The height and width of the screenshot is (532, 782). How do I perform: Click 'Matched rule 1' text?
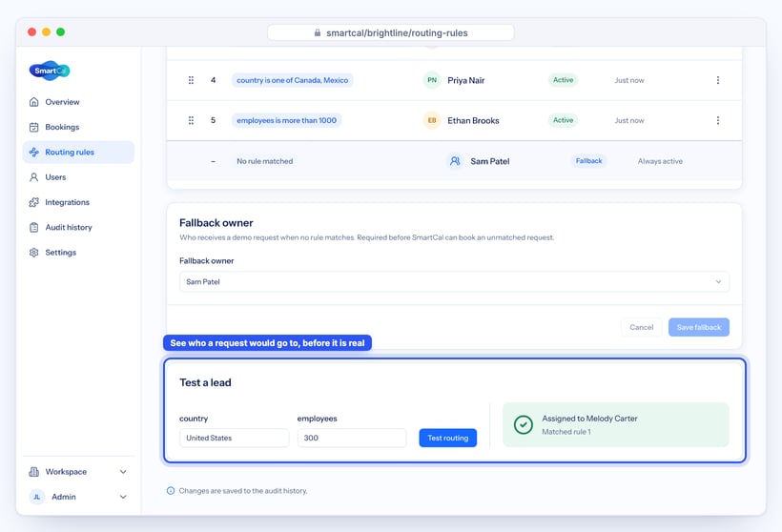pyautogui.click(x=566, y=432)
